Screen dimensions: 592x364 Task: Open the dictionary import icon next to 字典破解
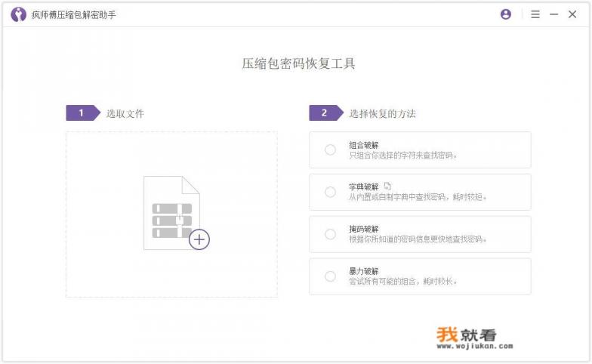coord(387,186)
